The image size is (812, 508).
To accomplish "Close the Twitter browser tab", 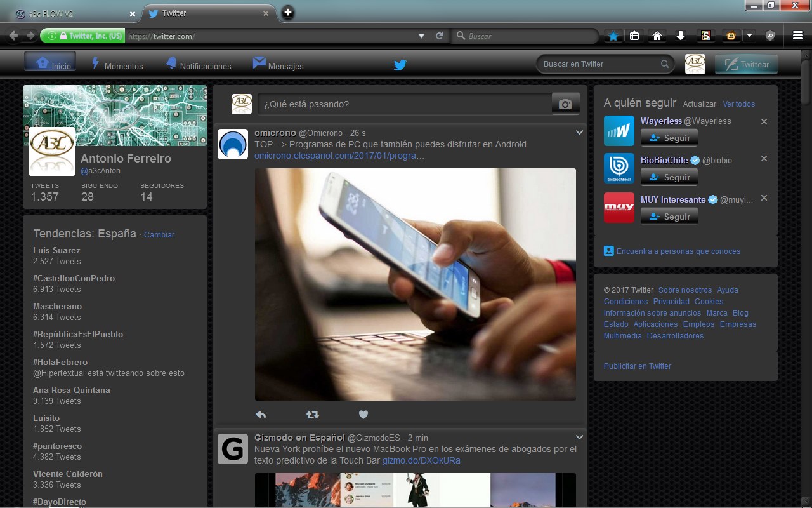I will point(266,13).
